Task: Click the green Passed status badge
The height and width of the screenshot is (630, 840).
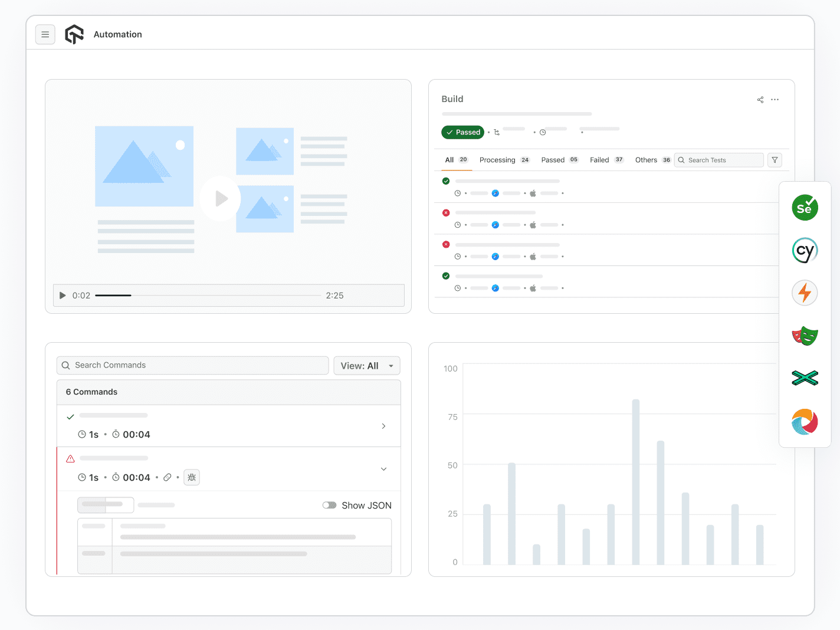Action: pyautogui.click(x=462, y=132)
